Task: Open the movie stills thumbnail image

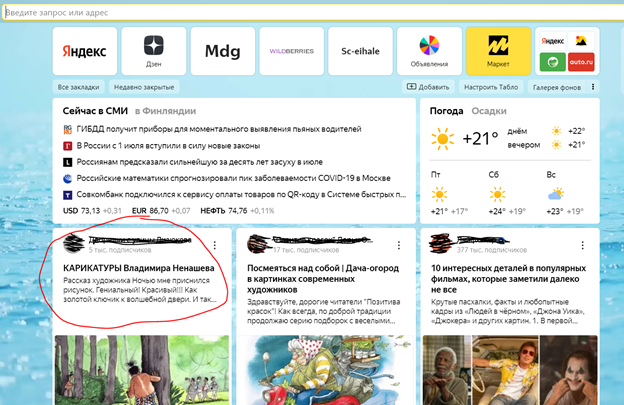Action: (x=510, y=370)
